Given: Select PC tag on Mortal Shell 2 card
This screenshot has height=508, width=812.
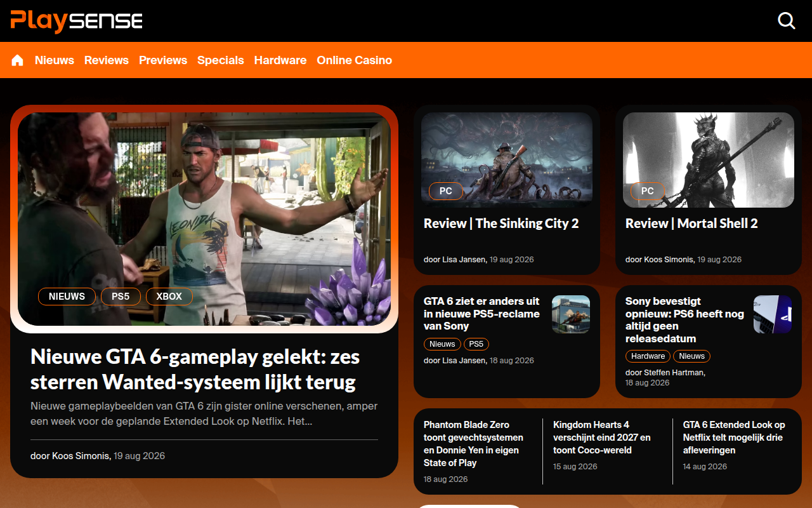Looking at the screenshot, I should (648, 191).
